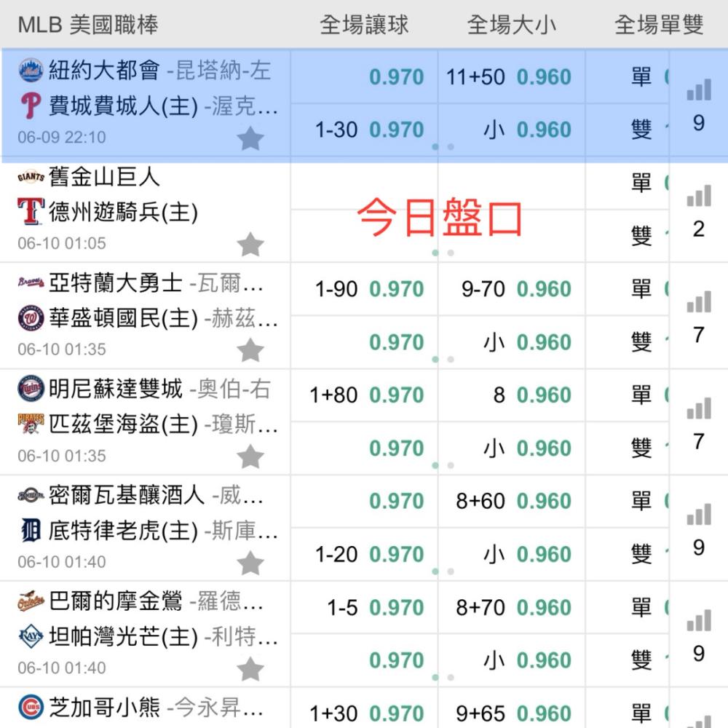Click the Atlanta Braves logo
This screenshot has height=728, width=728.
click(x=31, y=282)
